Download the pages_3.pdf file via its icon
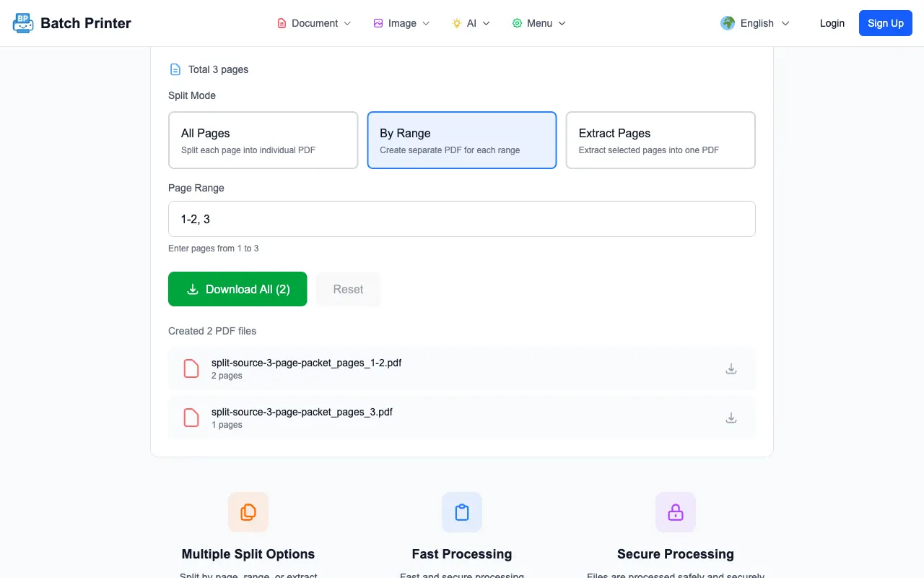Screen dimensions: 924x578 pyautogui.click(x=731, y=418)
